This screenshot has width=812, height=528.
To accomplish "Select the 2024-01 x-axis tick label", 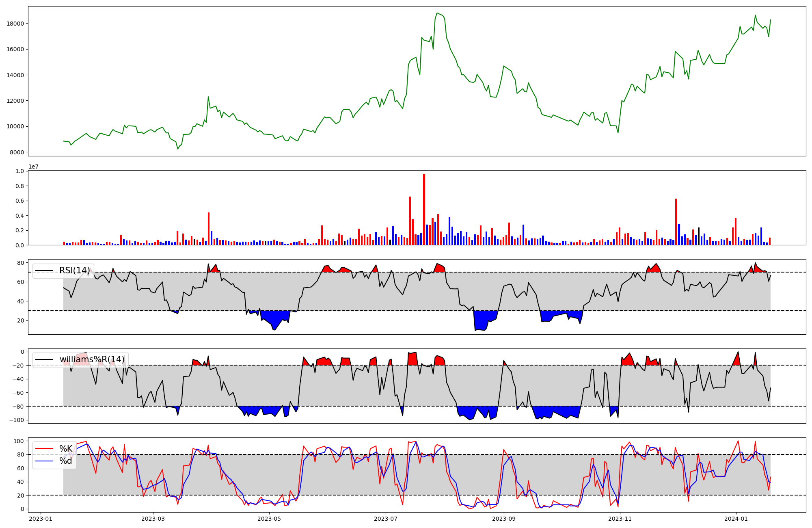I will [x=736, y=519].
